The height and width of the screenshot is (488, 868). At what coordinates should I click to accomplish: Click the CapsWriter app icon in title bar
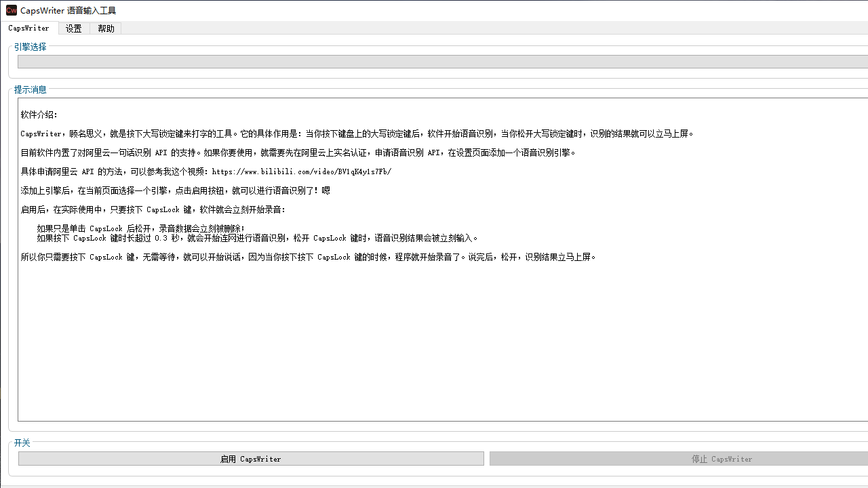point(11,10)
